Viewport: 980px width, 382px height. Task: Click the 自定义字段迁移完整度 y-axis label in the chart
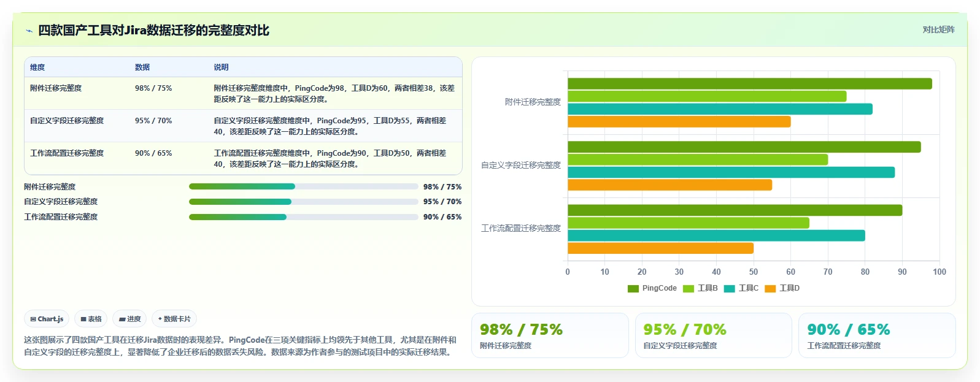coord(521,166)
